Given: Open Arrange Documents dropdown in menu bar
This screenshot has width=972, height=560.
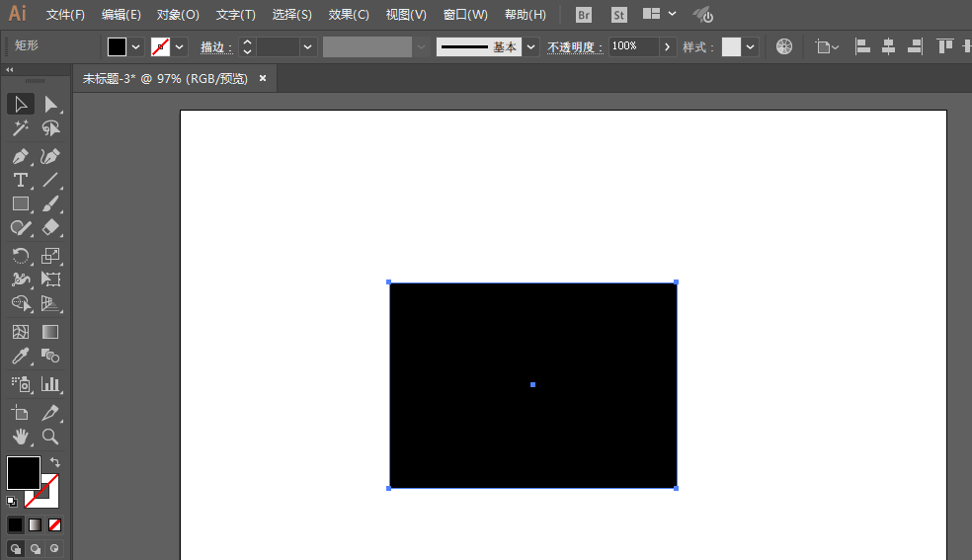Looking at the screenshot, I should [x=659, y=14].
